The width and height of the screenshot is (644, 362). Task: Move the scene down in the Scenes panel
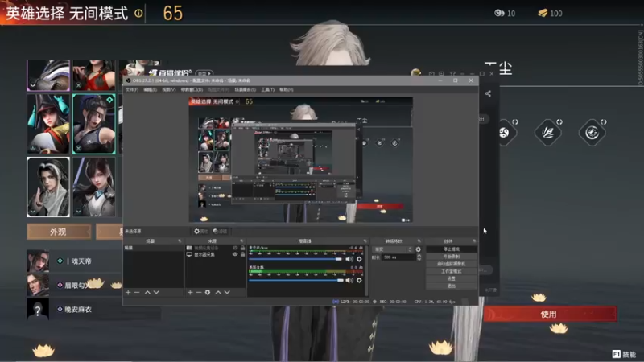(x=156, y=292)
